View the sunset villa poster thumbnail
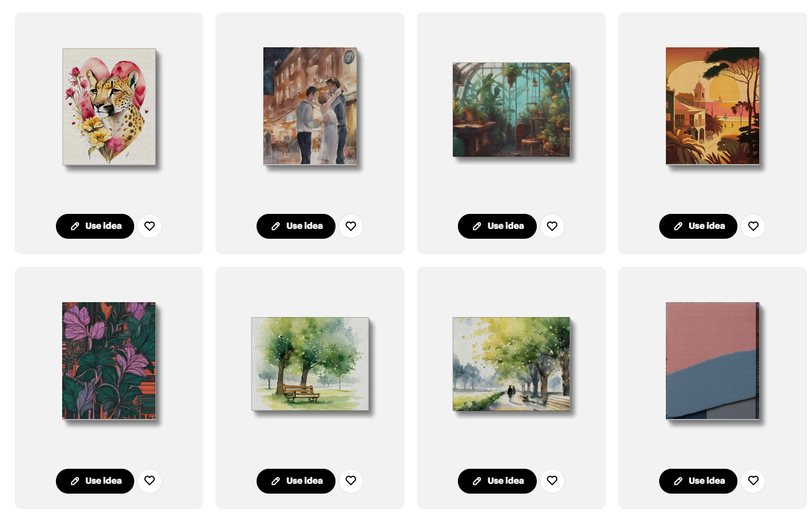The width and height of the screenshot is (812, 516). tap(713, 106)
